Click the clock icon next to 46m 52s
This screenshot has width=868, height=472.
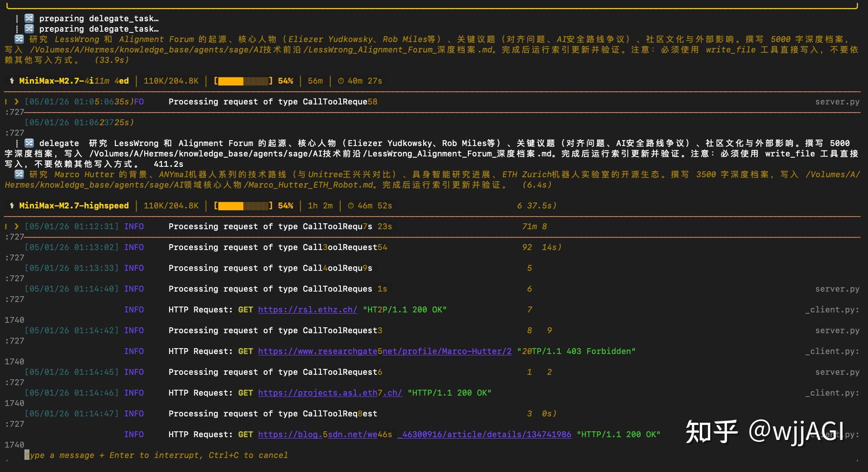tap(351, 206)
